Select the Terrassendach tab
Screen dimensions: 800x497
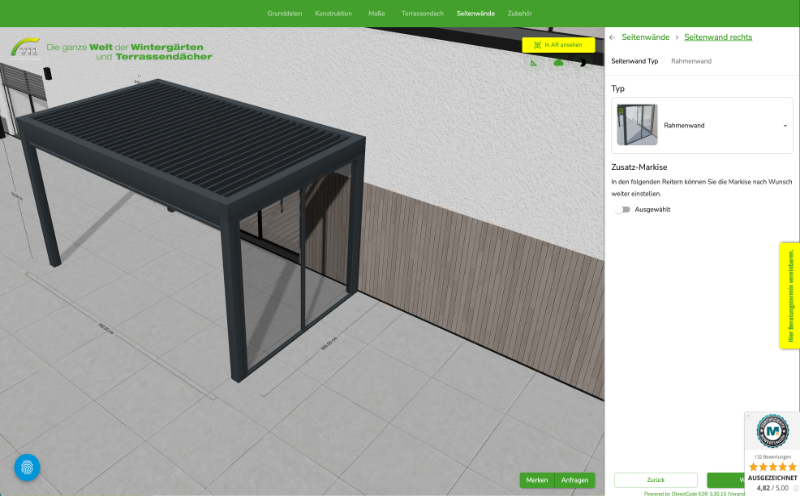[421, 14]
